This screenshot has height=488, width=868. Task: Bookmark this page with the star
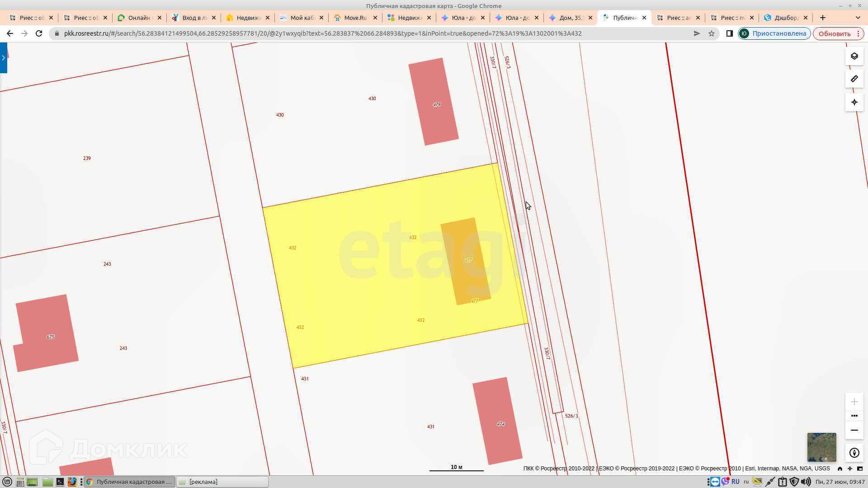[x=712, y=33]
